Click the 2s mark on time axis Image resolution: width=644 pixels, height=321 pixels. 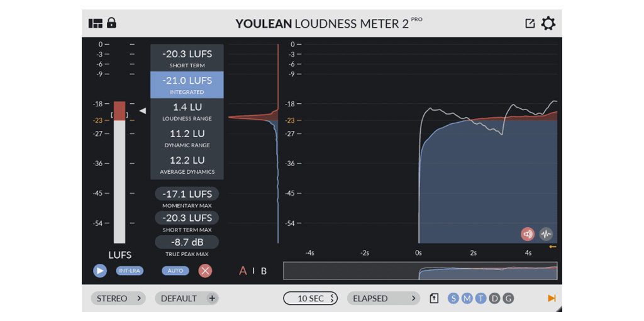473,253
